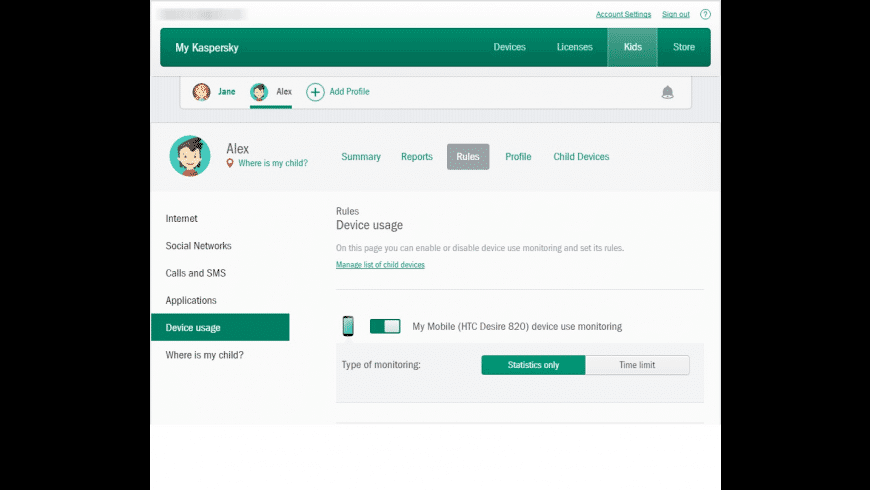This screenshot has height=490, width=870.
Task: Select Statistics only monitoring type
Action: click(533, 365)
